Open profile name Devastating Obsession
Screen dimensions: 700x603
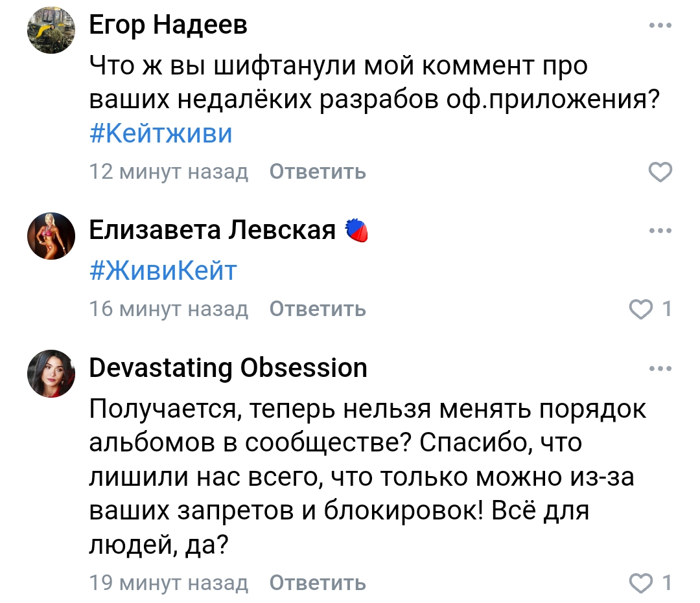(228, 369)
